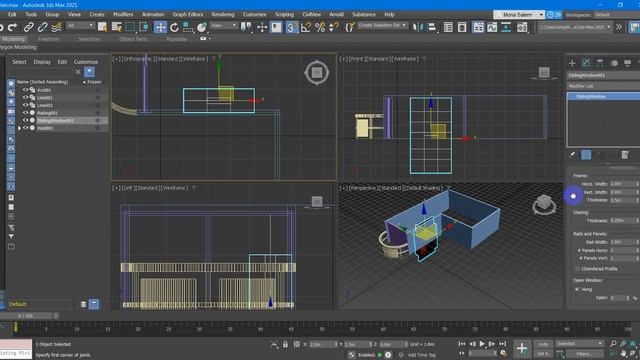The height and width of the screenshot is (360, 640).
Task: Toggle Window/Crossing selection mode icon
Action: pyautogui.click(x=144, y=27)
